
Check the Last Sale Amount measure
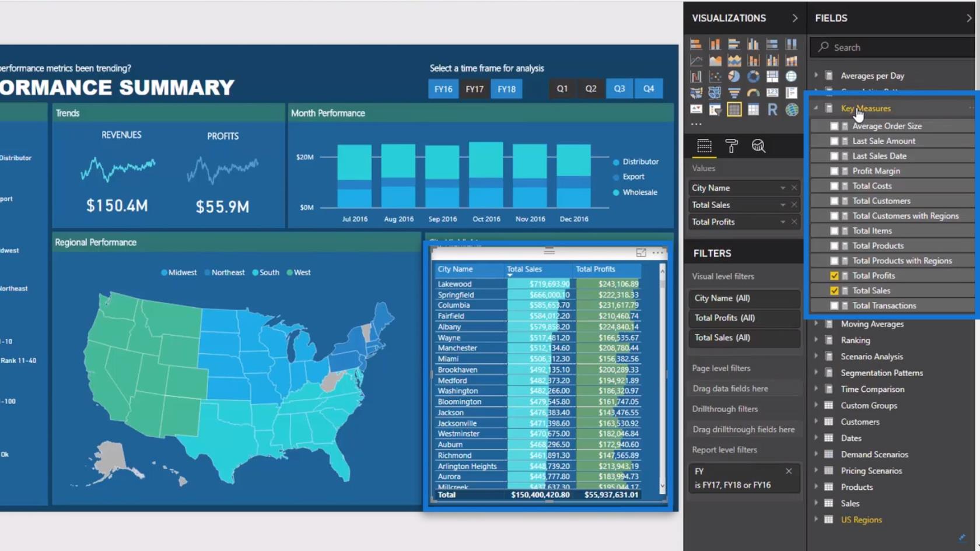(834, 141)
